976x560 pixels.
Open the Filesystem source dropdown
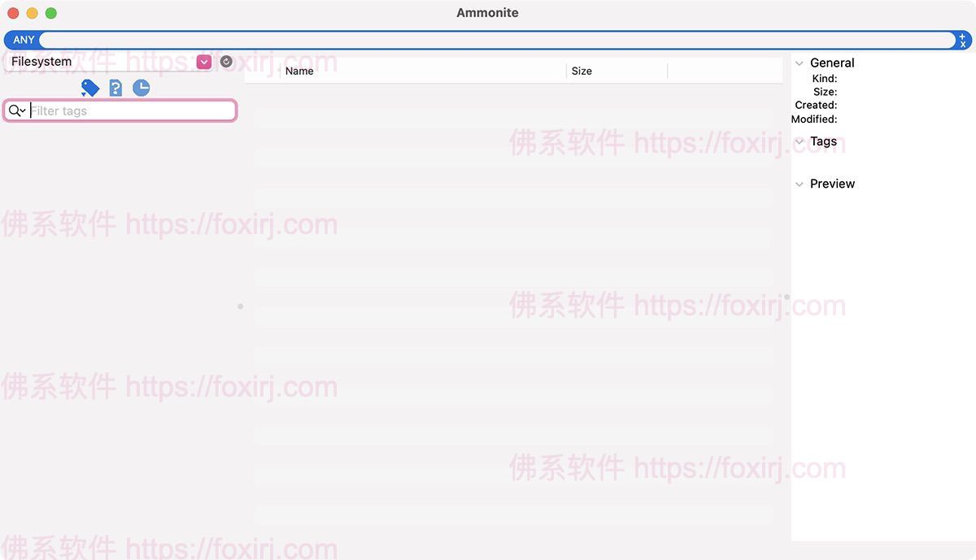(x=203, y=62)
